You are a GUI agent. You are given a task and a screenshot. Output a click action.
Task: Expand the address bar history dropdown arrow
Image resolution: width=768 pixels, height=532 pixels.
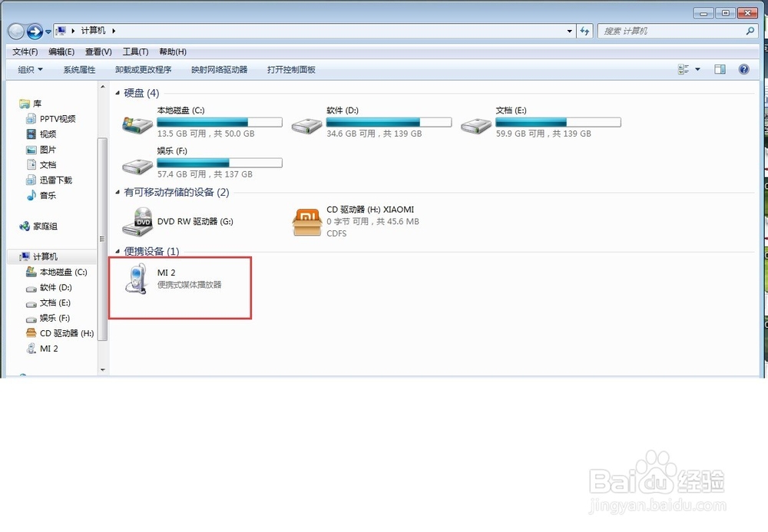569,31
